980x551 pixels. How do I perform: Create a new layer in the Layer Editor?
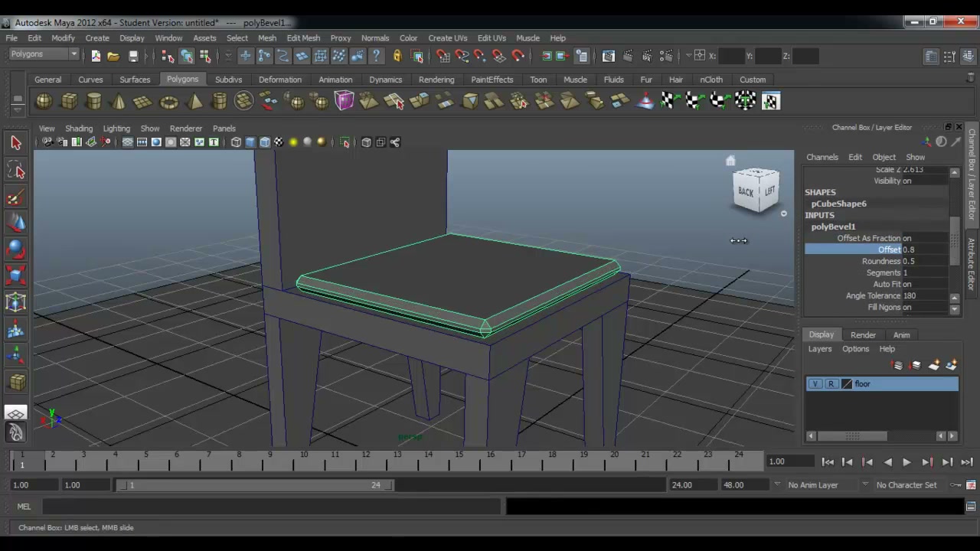pyautogui.click(x=934, y=366)
